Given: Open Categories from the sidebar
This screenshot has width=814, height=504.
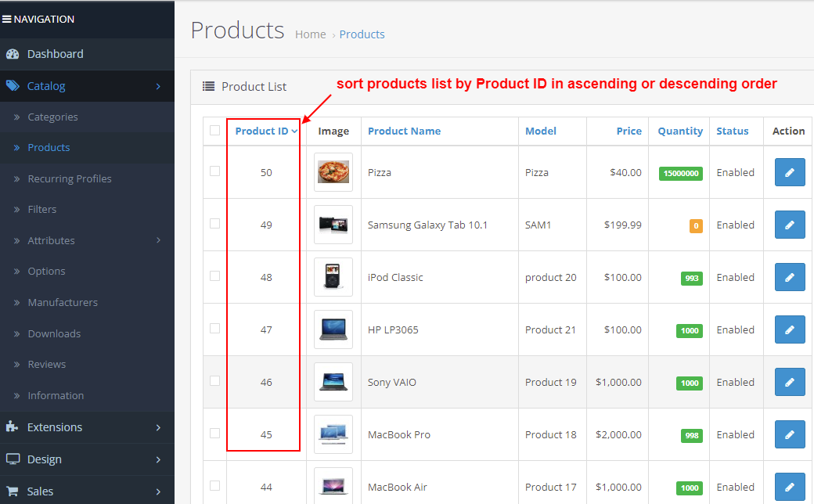Looking at the screenshot, I should (x=52, y=116).
